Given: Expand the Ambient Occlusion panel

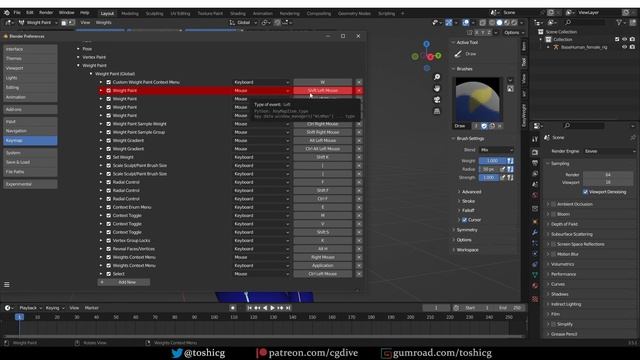Looking at the screenshot, I should (574, 204).
